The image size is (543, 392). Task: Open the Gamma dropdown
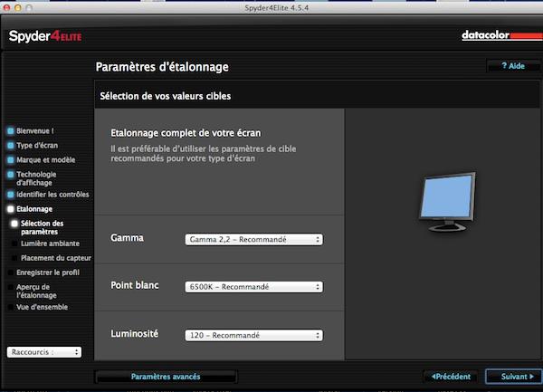click(x=253, y=239)
